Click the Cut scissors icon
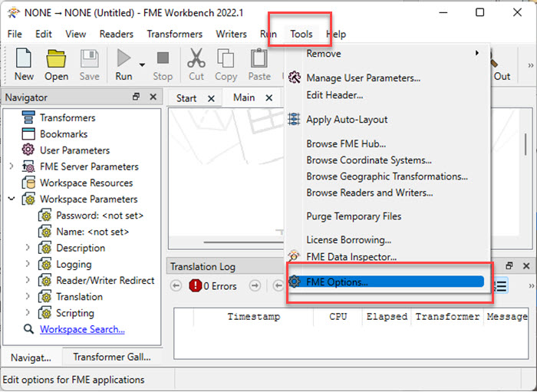This screenshot has width=537, height=392. pos(196,58)
